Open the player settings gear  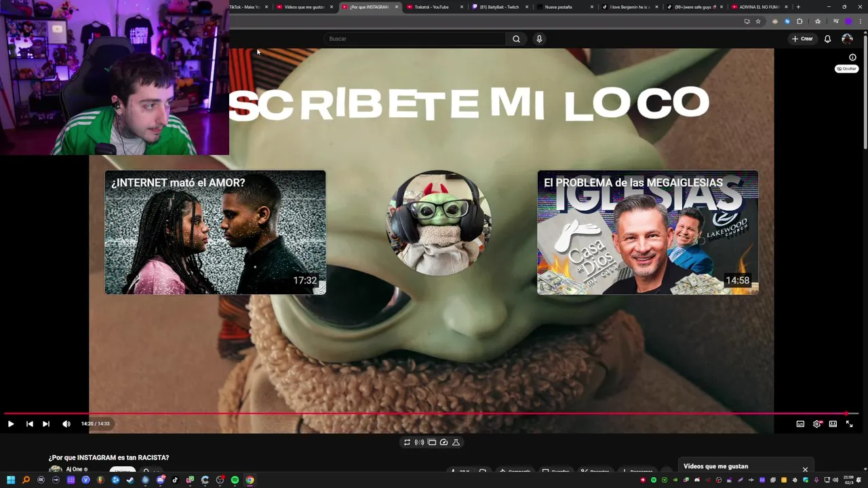pos(817,424)
